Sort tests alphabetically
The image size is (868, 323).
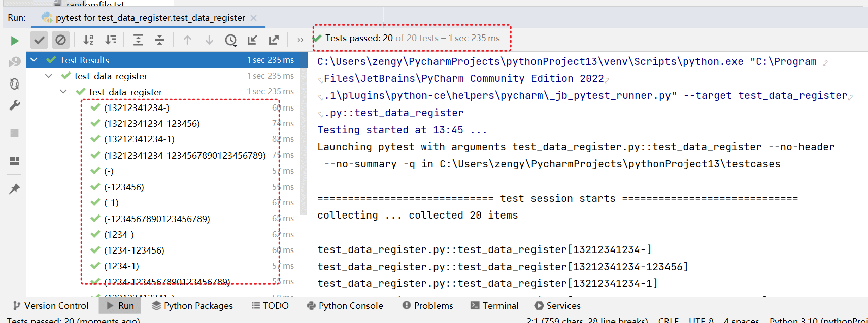coord(88,40)
